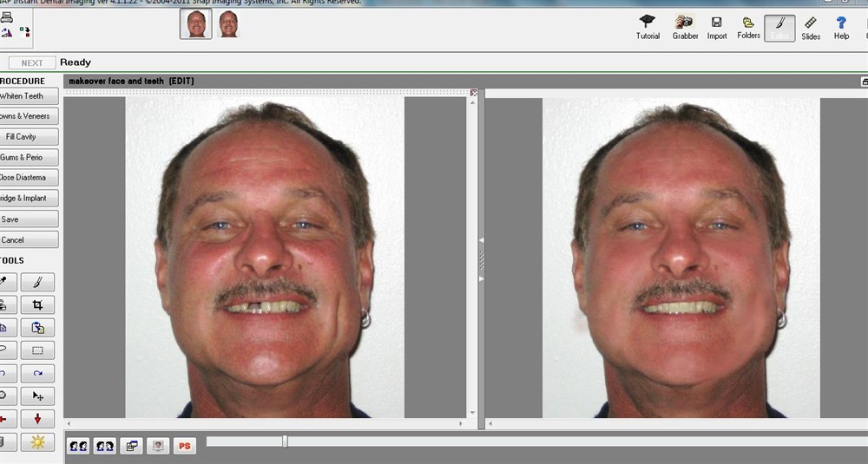Select the lasso selection tool
The width and height of the screenshot is (868, 464).
(x=8, y=350)
